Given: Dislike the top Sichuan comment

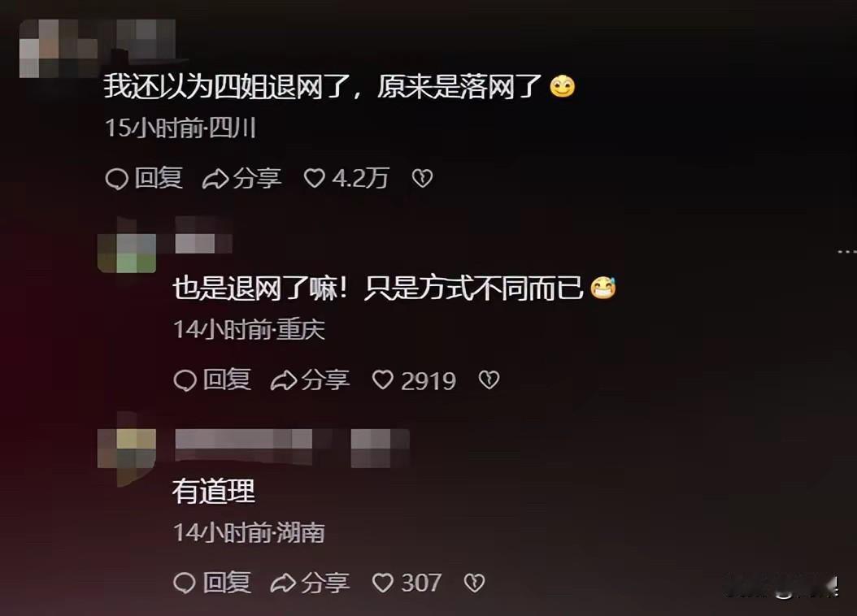Looking at the screenshot, I should click(422, 178).
